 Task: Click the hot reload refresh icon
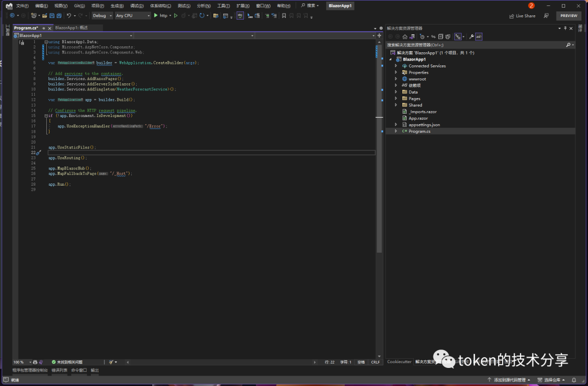pyautogui.click(x=202, y=16)
